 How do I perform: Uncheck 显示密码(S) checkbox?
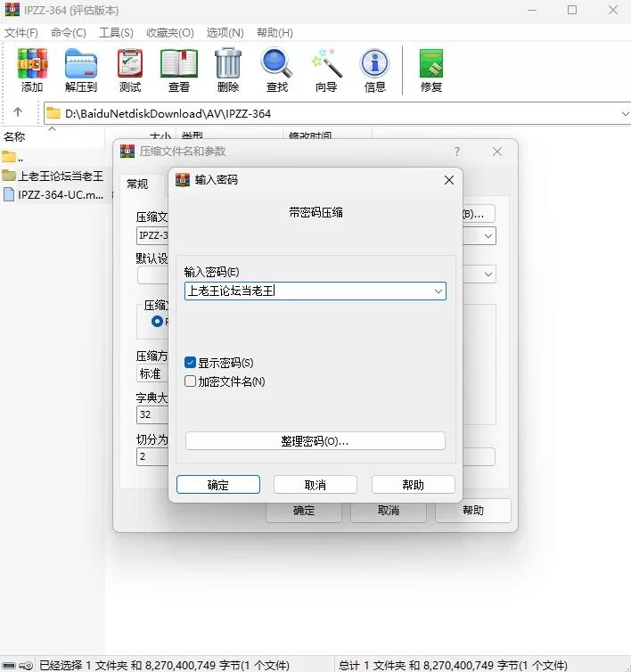click(x=190, y=363)
